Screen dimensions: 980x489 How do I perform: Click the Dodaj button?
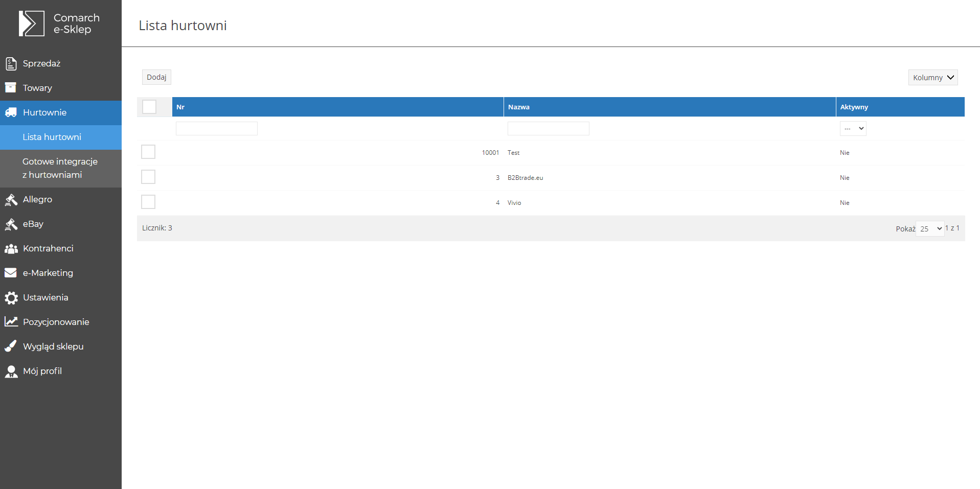tap(156, 77)
